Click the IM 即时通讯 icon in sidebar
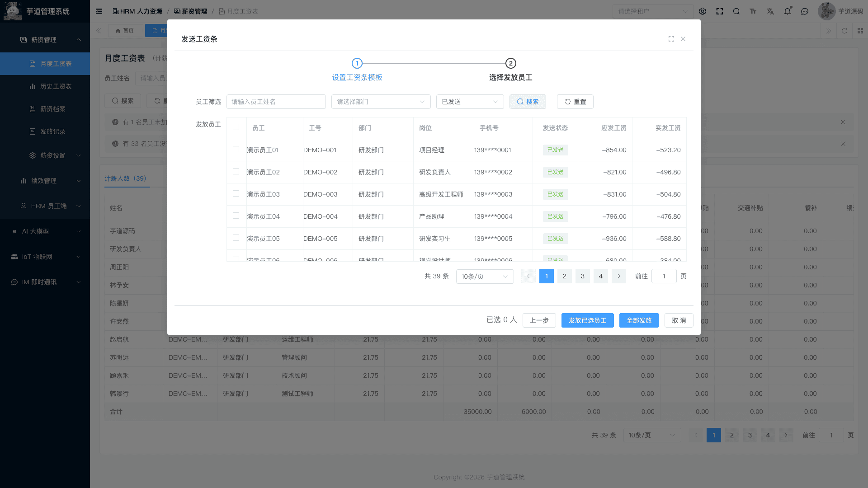The image size is (868, 488). pyautogui.click(x=14, y=282)
